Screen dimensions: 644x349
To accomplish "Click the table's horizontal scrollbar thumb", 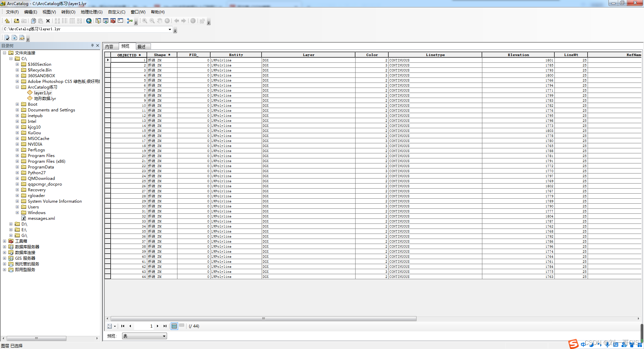I will coord(263,318).
